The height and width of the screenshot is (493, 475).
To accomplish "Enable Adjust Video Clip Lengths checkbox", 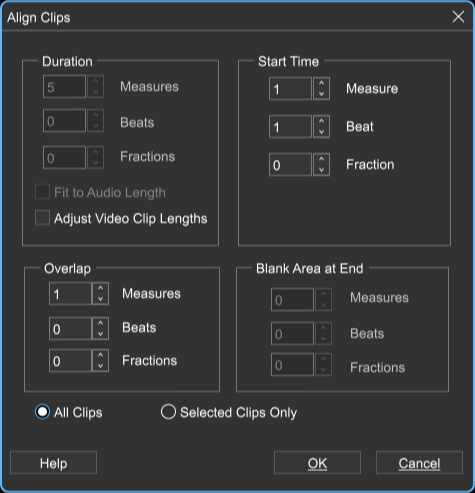I will pos(42,218).
